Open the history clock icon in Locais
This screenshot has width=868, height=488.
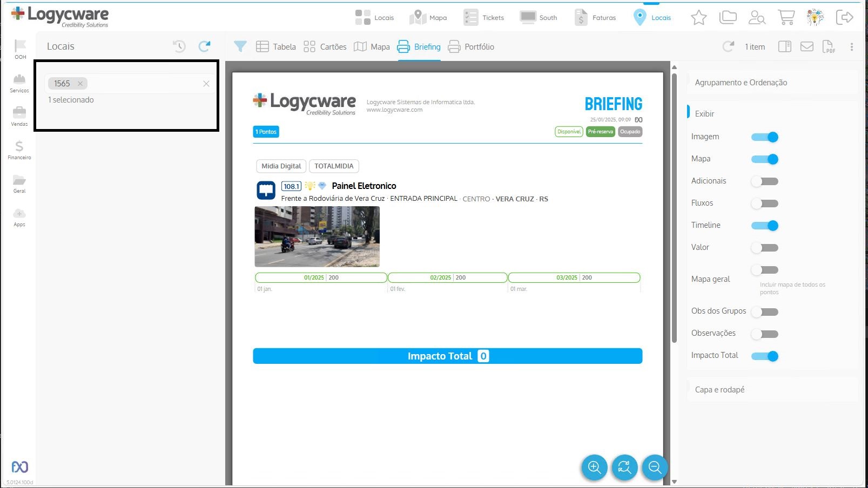point(179,46)
